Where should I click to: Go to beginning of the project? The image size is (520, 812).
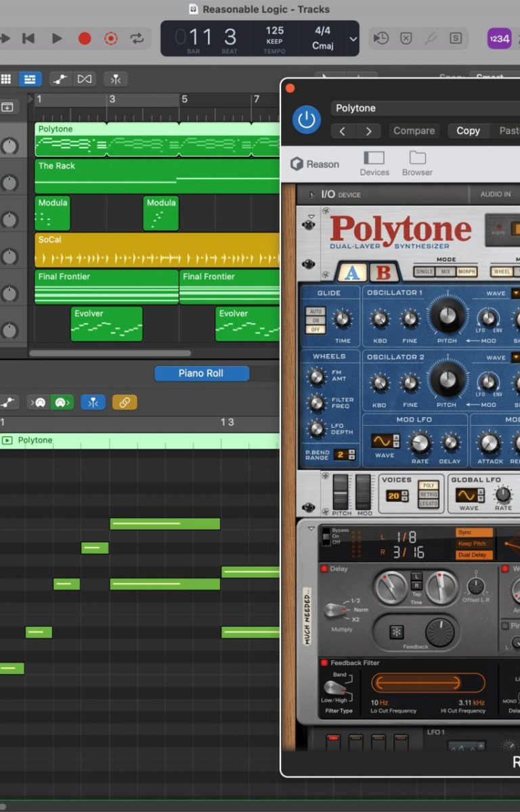click(x=28, y=39)
